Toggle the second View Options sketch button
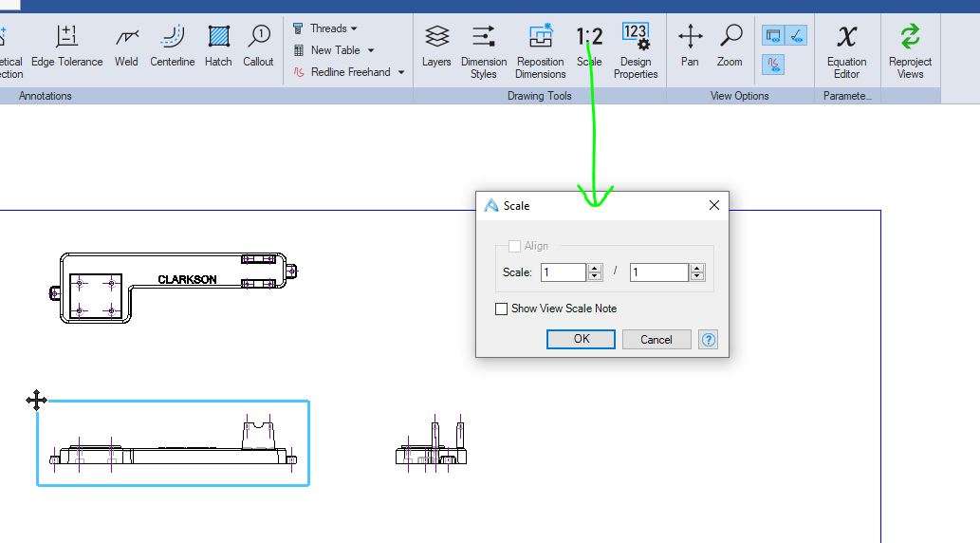980x543 pixels. coord(796,35)
